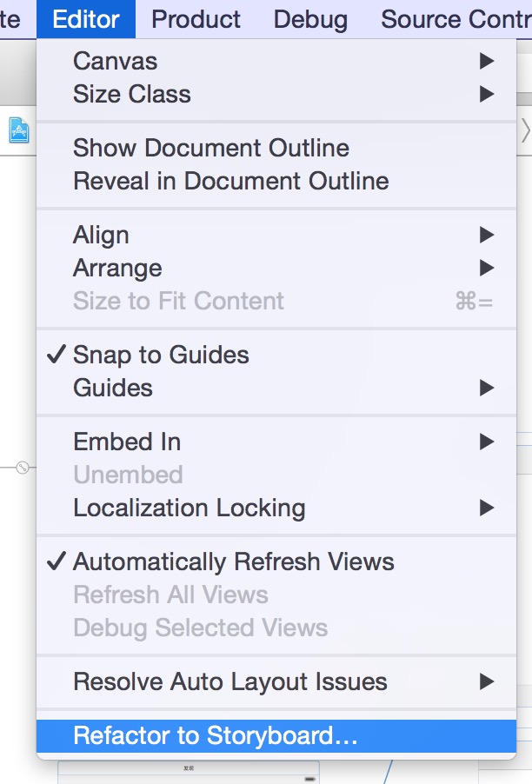
Task: Expand the Canvas submenu
Action: 276,61
